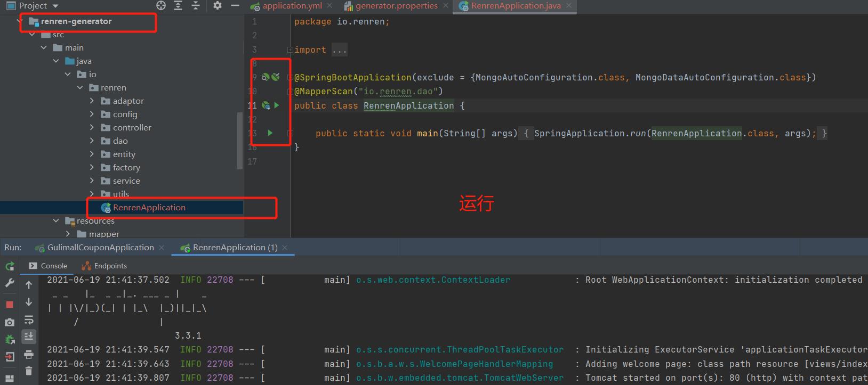Click the green bug attach debugger icon
Image resolution: width=868 pixels, height=385 pixels.
pyautogui.click(x=10, y=339)
